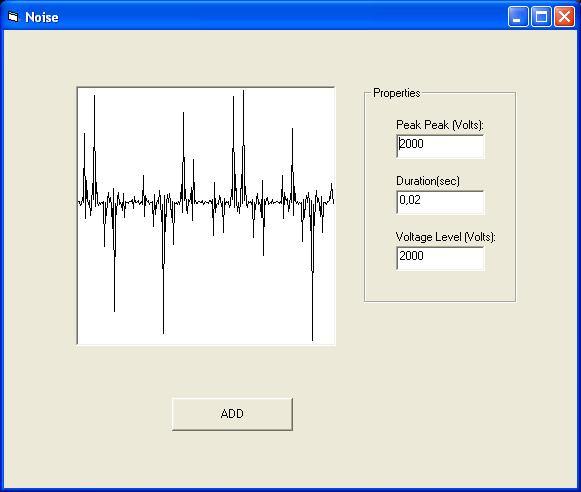Focus the Peak Peak (Volts) input field
Screen dimensions: 581x492
click(x=440, y=146)
